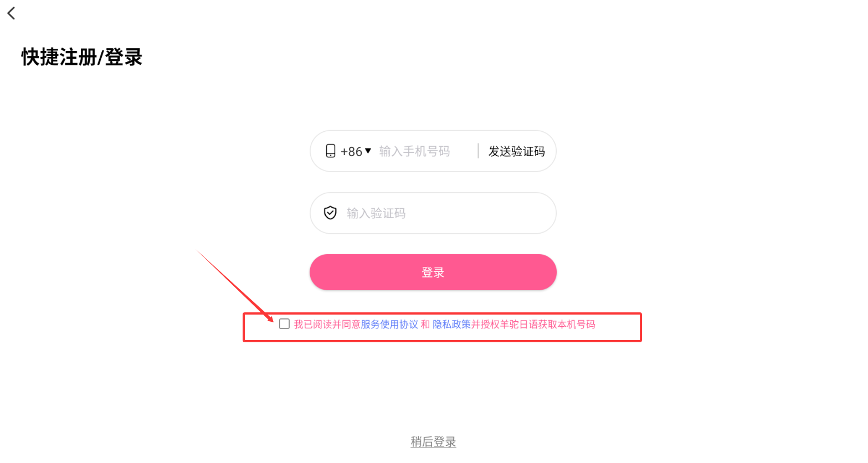Viewport: 868px width, 463px height.
Task: Open the +86 country code selector
Action: click(x=356, y=151)
